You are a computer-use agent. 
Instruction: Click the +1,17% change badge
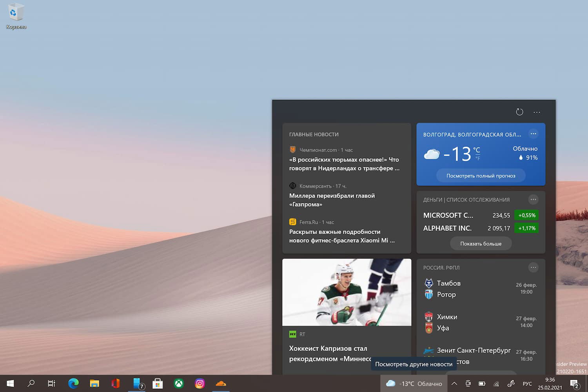pyautogui.click(x=526, y=228)
